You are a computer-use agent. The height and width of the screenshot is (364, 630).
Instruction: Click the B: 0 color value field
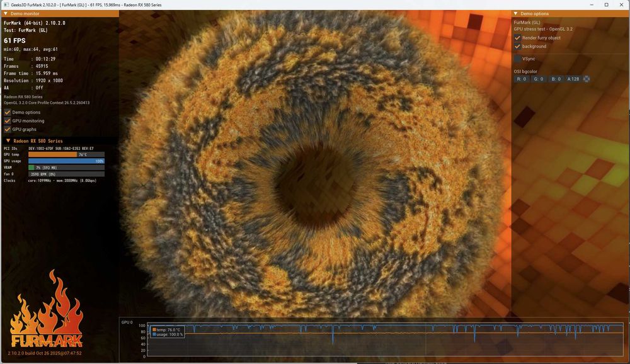[556, 79]
